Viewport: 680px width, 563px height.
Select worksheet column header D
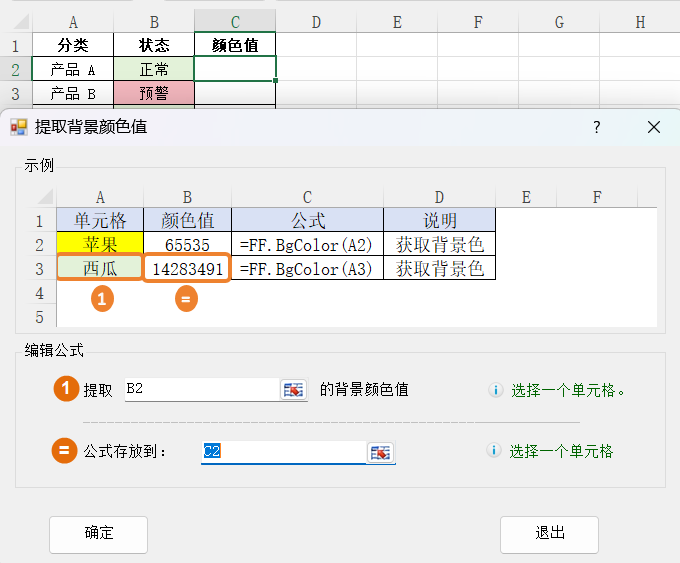[316, 22]
